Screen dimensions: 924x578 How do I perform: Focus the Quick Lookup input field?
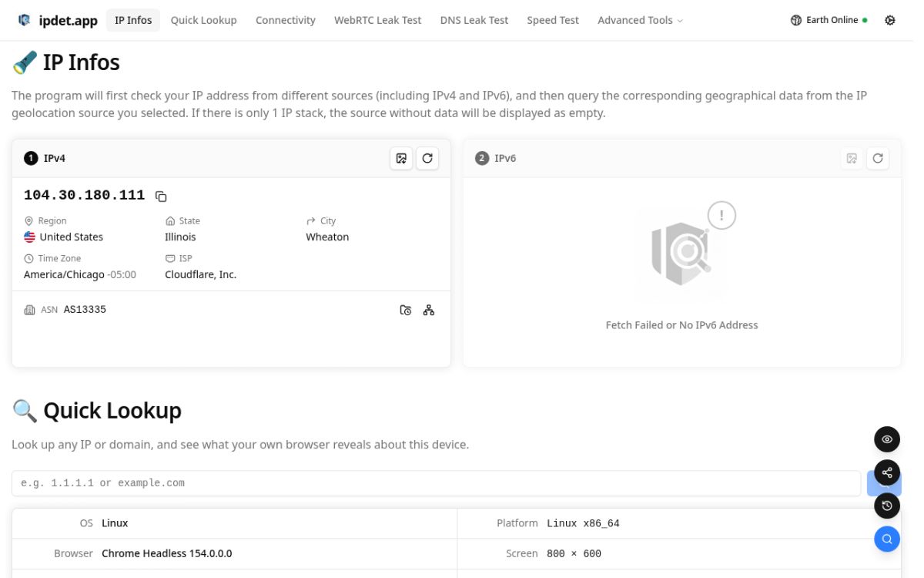(436, 483)
